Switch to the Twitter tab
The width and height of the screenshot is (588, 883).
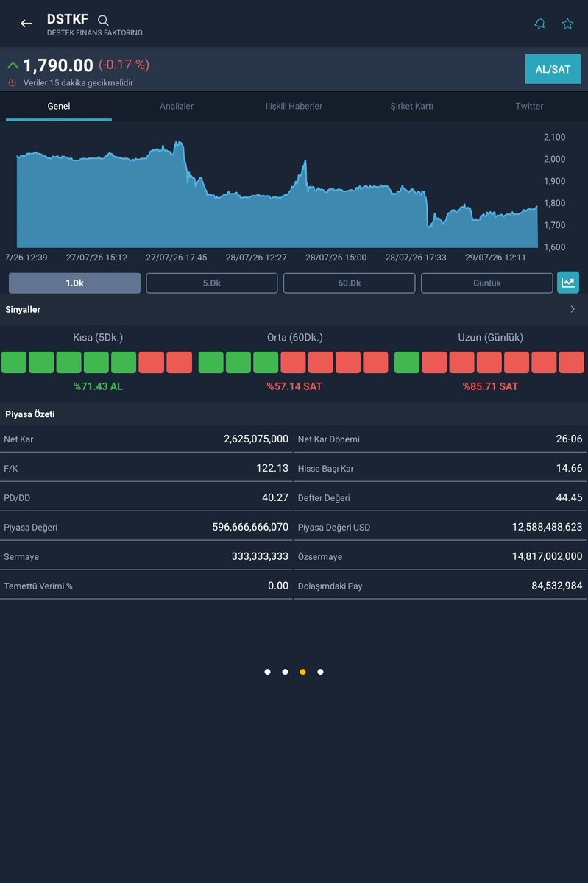529,106
